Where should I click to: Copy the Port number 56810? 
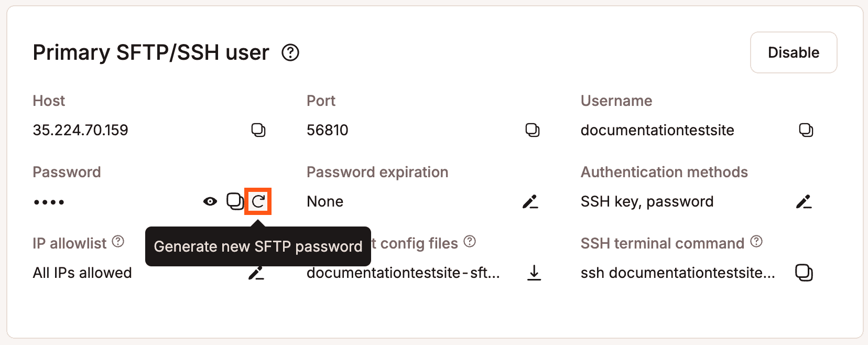(x=532, y=130)
